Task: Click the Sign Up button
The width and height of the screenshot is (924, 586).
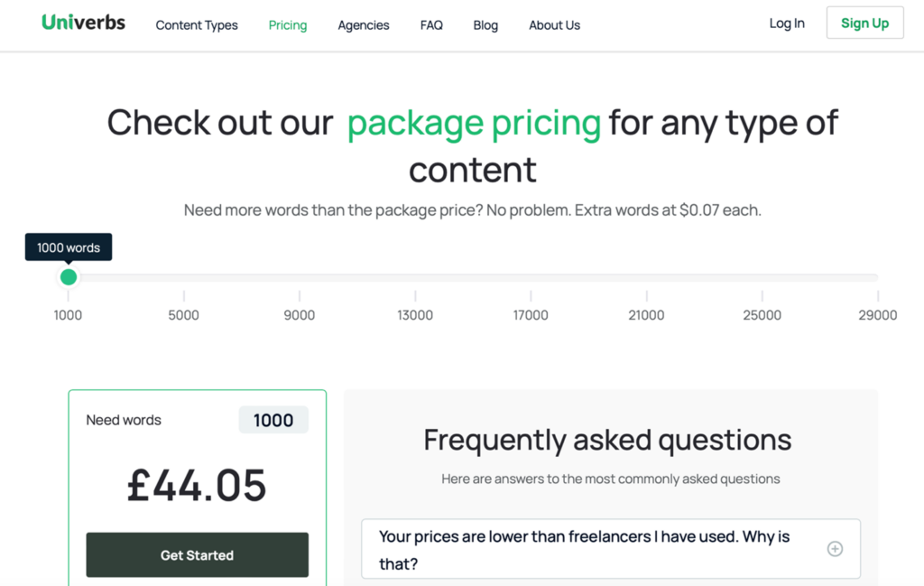Action: 865,23
